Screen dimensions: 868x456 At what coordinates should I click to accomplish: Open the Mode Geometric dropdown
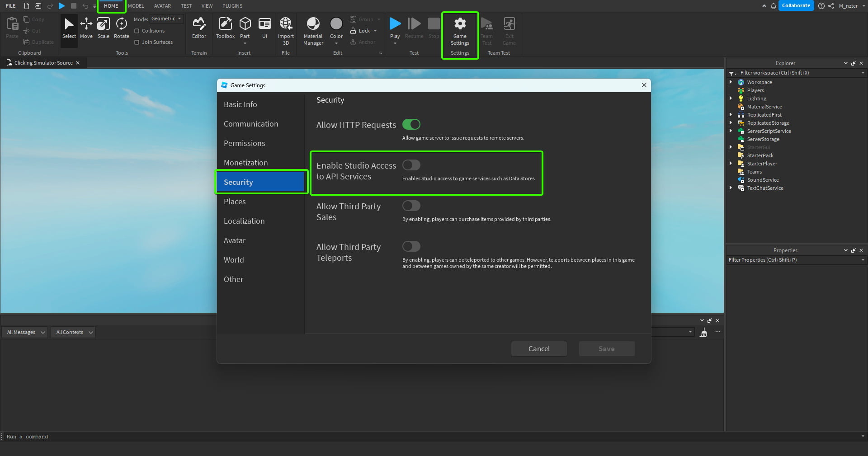coord(166,19)
